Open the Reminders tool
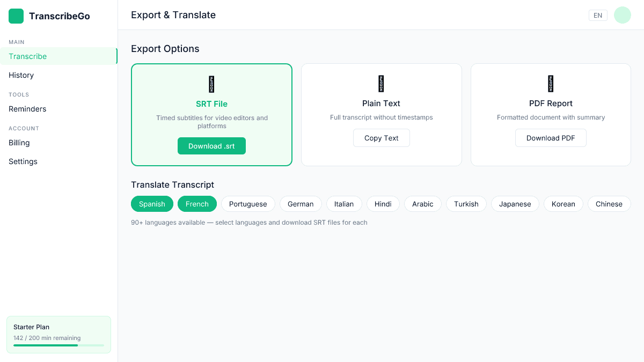 tap(27, 109)
